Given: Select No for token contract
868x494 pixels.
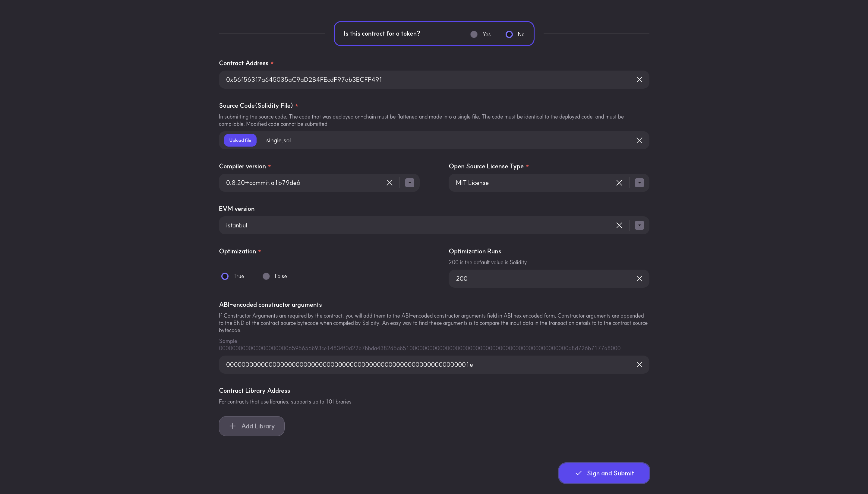Looking at the screenshot, I should click(x=509, y=34).
